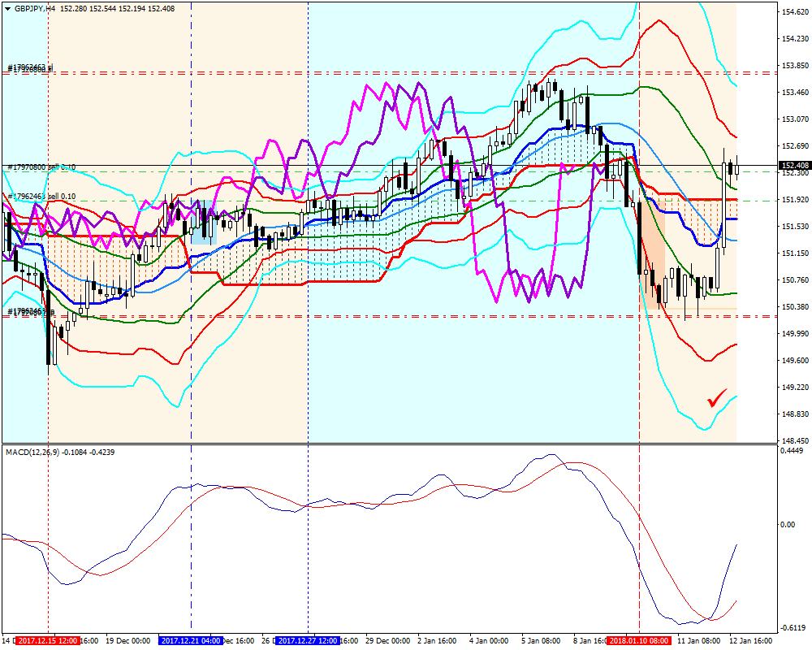Select the #17962463 sell 0.10 order label
This screenshot has height=650, width=812.
(x=41, y=197)
